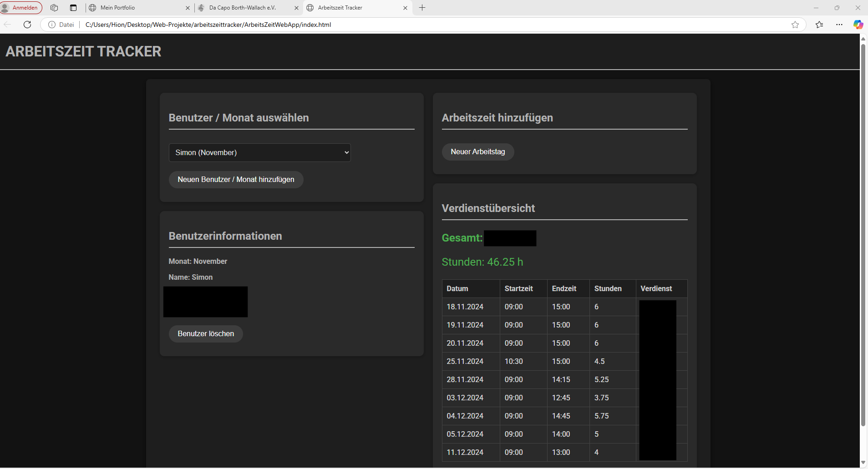Open browser settings and more menu
Screen dimensions: 868x469
coord(839,25)
